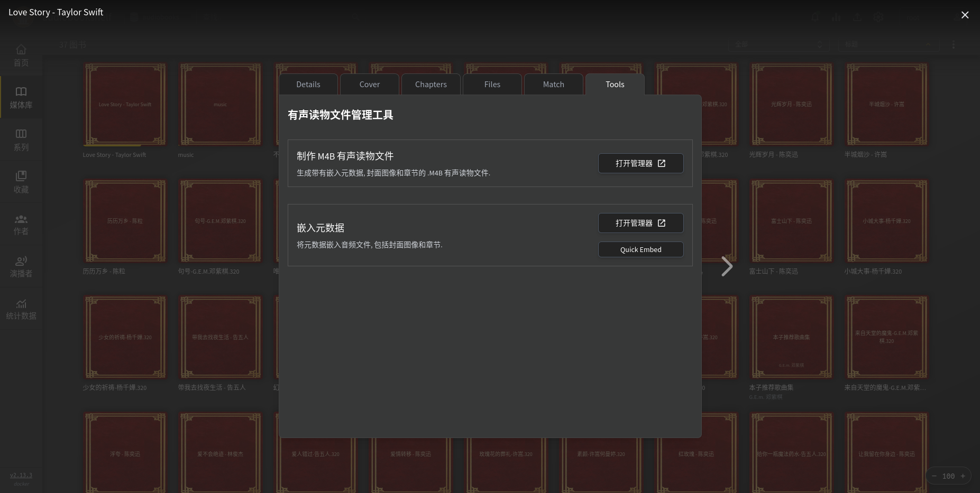Click the music book cover
The width and height of the screenshot is (980, 493).
[x=220, y=104]
